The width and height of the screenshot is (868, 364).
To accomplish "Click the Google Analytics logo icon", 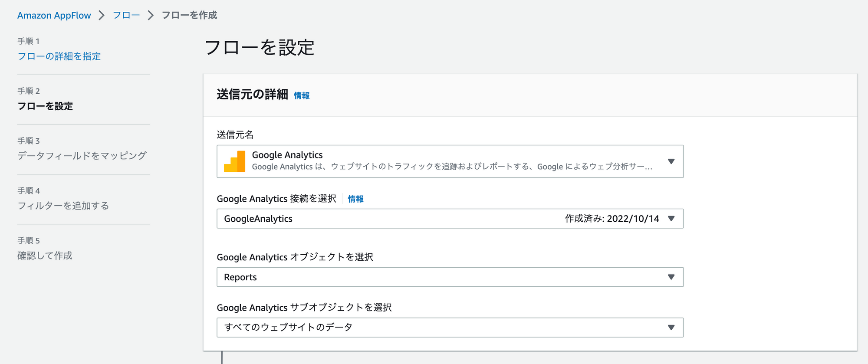I will pyautogui.click(x=234, y=161).
